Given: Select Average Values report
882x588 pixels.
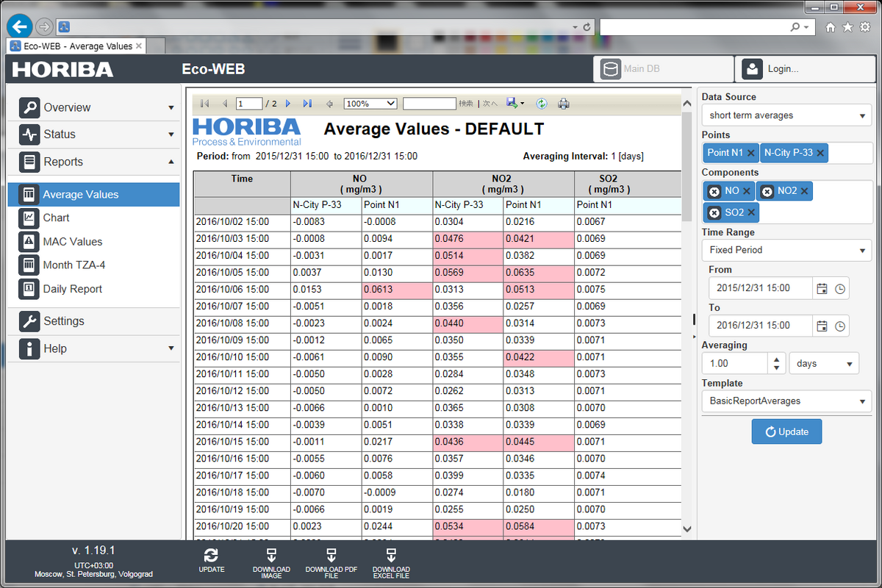Looking at the screenshot, I should point(94,195).
